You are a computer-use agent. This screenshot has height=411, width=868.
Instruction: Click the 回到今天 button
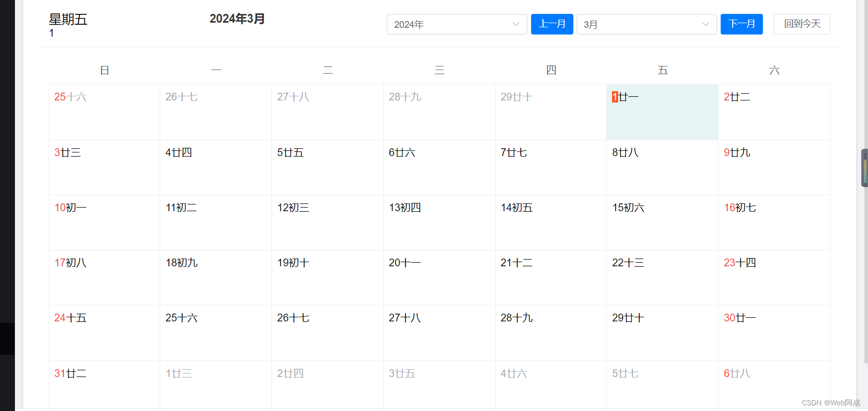pyautogui.click(x=802, y=24)
